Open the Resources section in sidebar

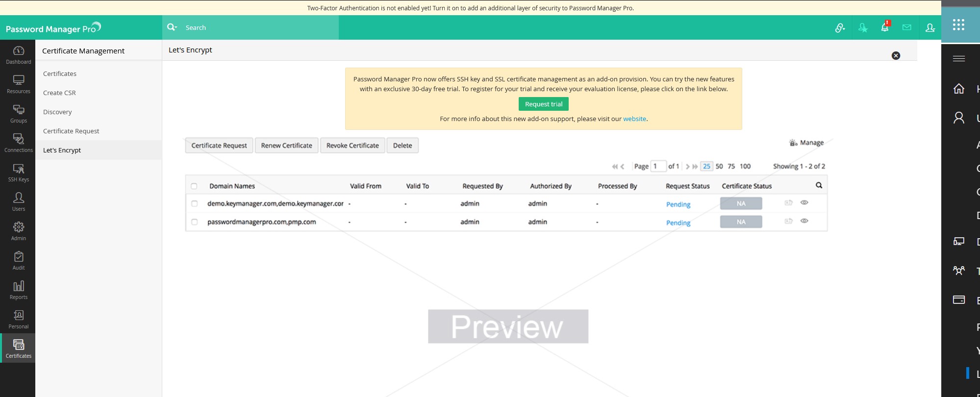(18, 84)
